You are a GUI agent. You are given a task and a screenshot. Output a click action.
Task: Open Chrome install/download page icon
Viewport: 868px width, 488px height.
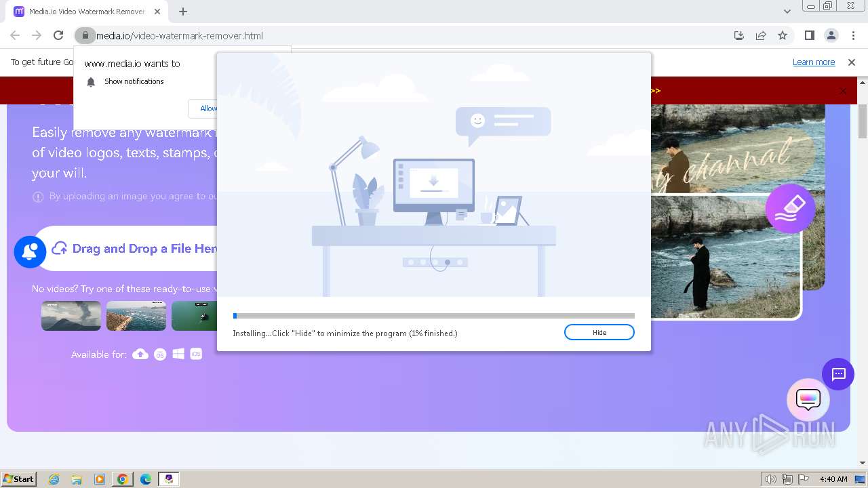[x=739, y=35]
